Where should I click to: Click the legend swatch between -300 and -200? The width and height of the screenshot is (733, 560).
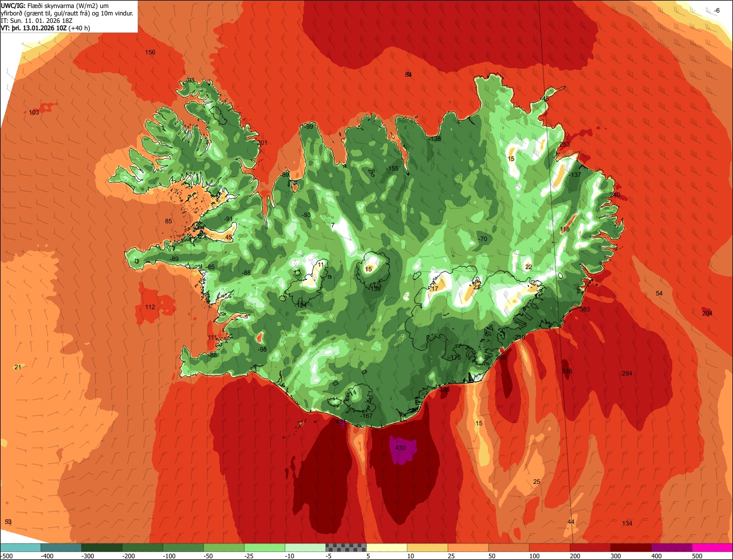tap(101, 547)
